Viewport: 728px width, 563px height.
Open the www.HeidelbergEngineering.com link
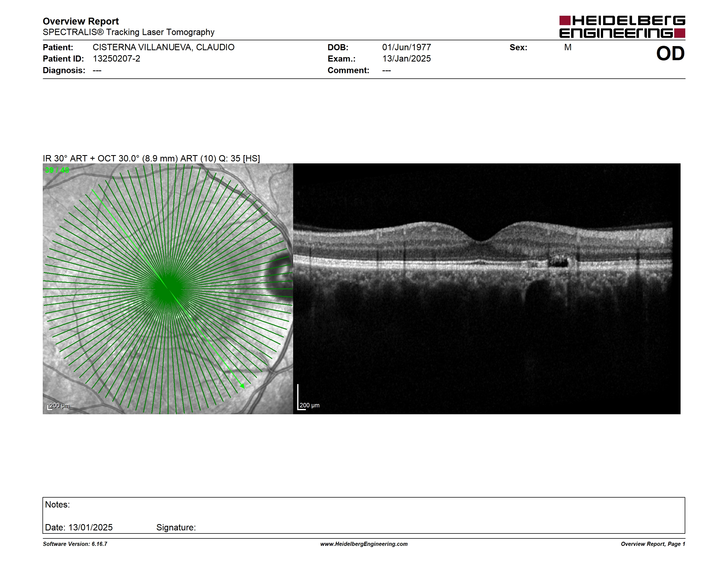click(364, 544)
